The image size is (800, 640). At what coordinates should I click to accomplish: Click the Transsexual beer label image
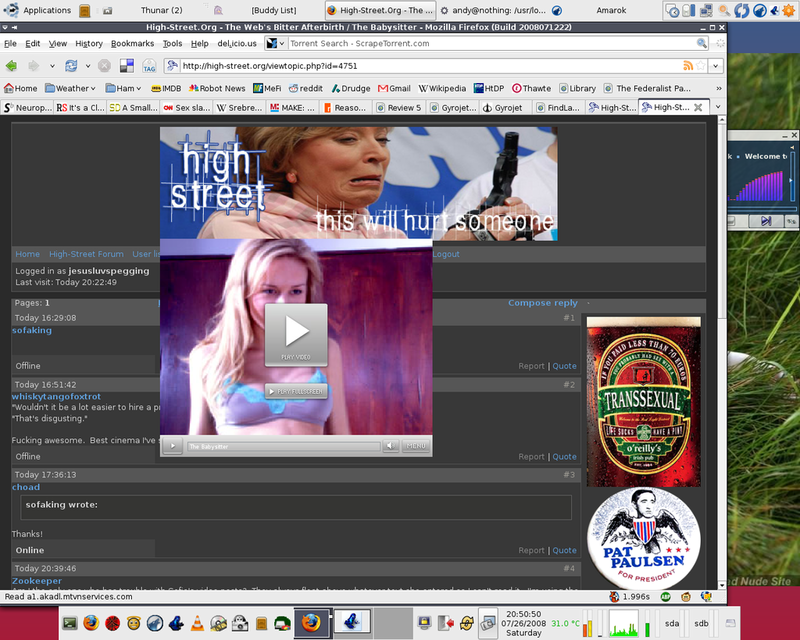pos(643,401)
